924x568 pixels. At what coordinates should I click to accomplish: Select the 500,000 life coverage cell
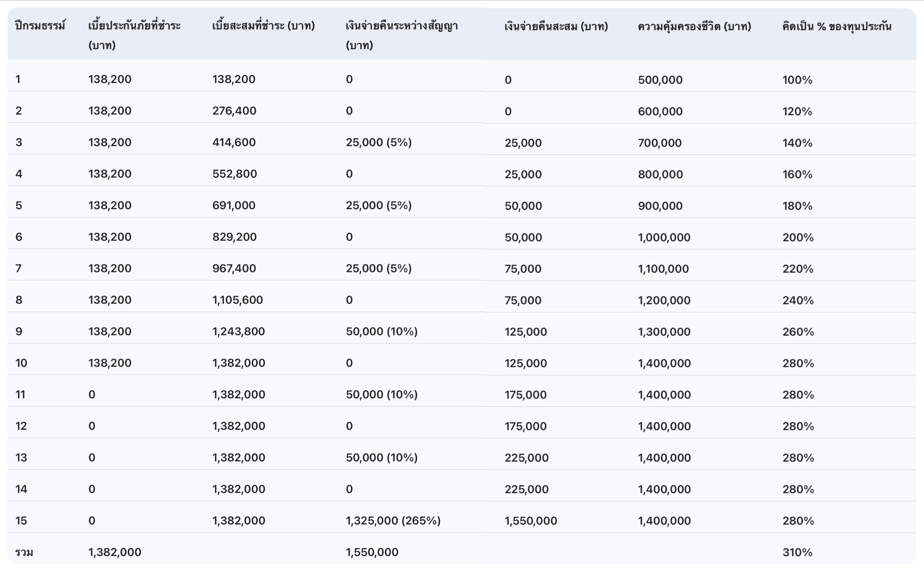click(660, 80)
